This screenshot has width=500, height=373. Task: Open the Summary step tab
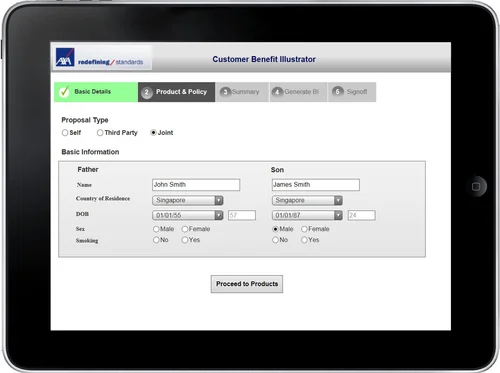pos(242,92)
